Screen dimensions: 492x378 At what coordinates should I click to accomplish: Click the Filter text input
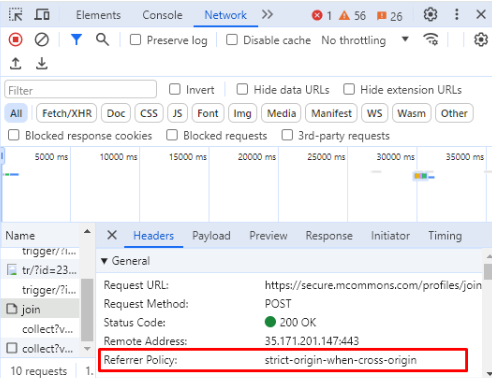81,90
